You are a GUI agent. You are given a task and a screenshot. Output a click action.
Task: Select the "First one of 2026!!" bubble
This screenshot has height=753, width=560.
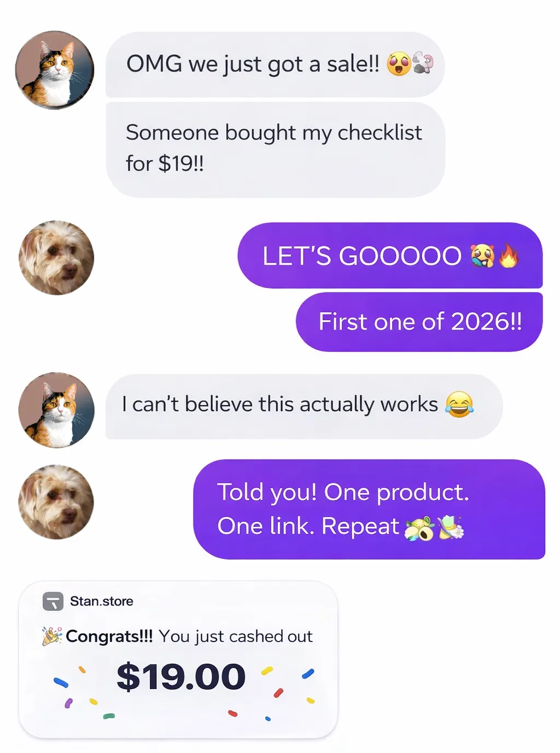pos(419,322)
